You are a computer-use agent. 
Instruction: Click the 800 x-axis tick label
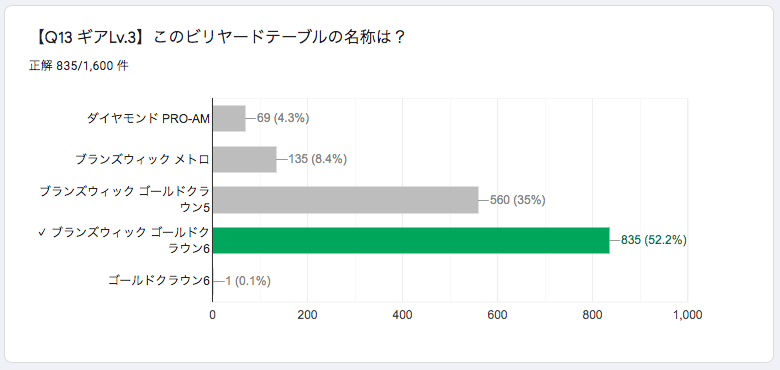[x=592, y=315]
